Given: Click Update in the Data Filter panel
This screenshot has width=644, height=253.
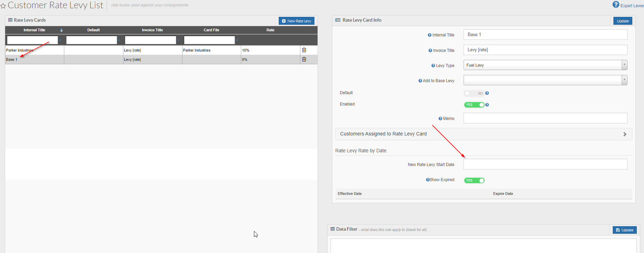Looking at the screenshot, I should (625, 230).
